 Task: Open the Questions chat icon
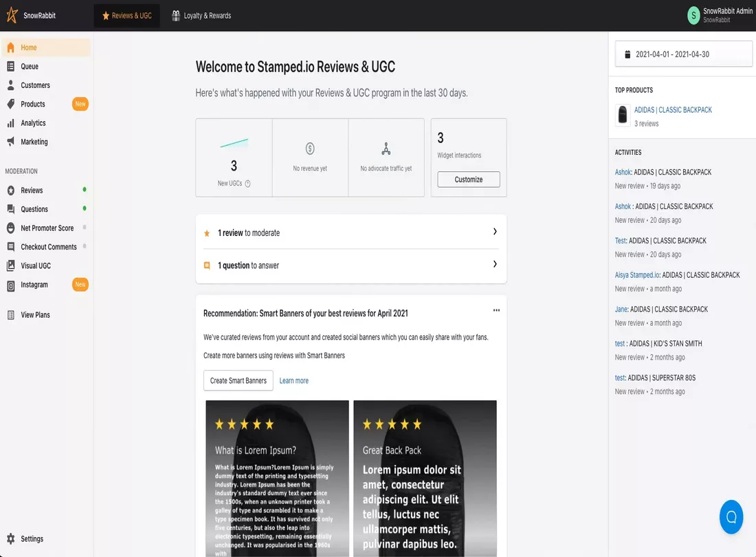10,209
